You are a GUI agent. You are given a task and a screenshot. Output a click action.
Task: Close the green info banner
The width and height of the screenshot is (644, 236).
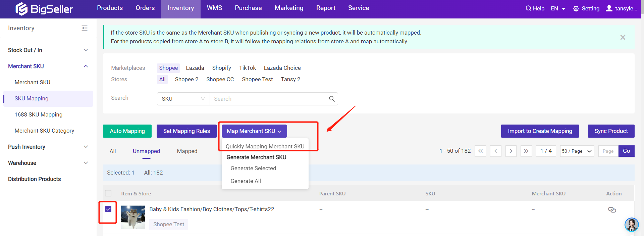click(x=623, y=37)
